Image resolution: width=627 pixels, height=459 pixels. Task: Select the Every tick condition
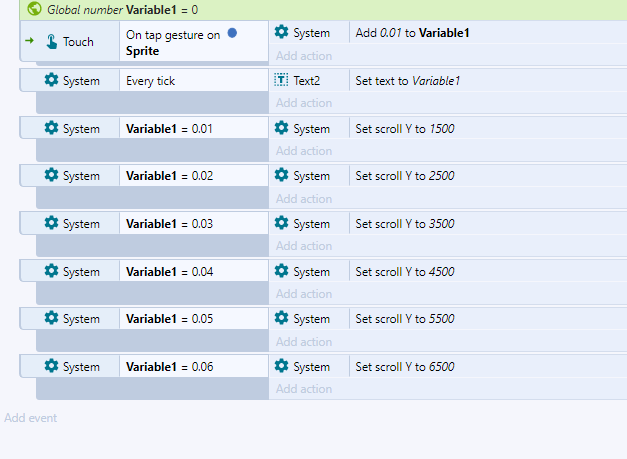[x=194, y=80]
